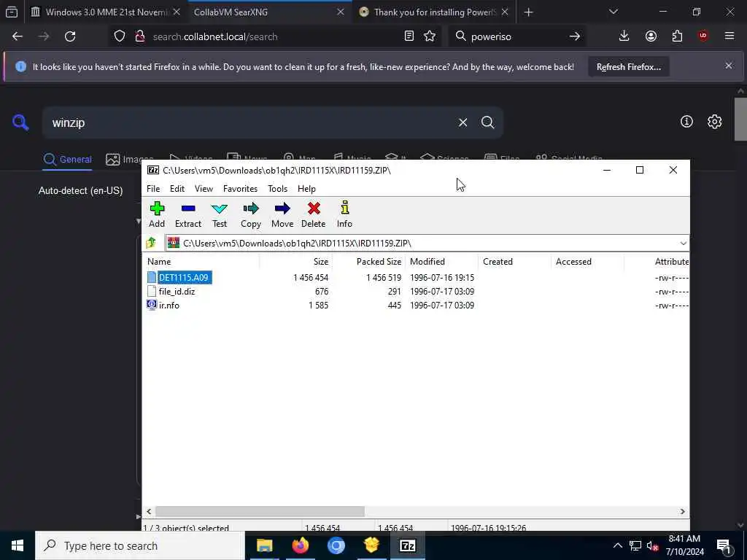Select the ir.nfo file
This screenshot has height=560, width=747.
tap(169, 306)
